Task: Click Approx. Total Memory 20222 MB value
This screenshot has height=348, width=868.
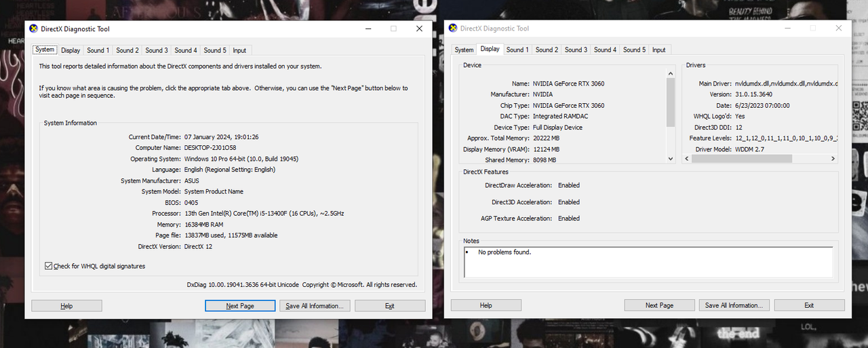Action: (546, 138)
